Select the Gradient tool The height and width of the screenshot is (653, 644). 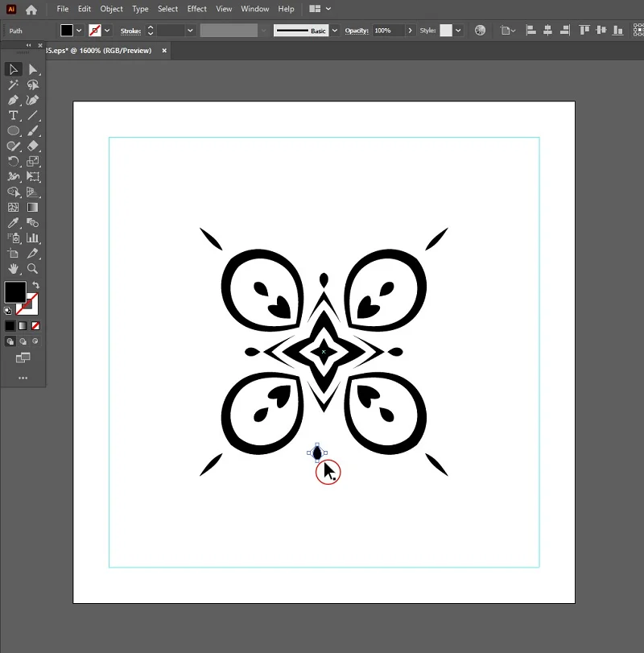[32, 208]
